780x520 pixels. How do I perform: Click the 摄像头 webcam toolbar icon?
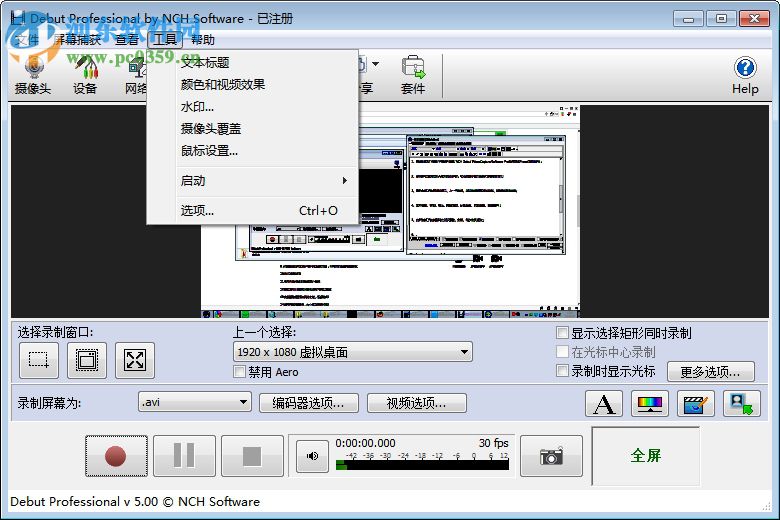[x=33, y=75]
